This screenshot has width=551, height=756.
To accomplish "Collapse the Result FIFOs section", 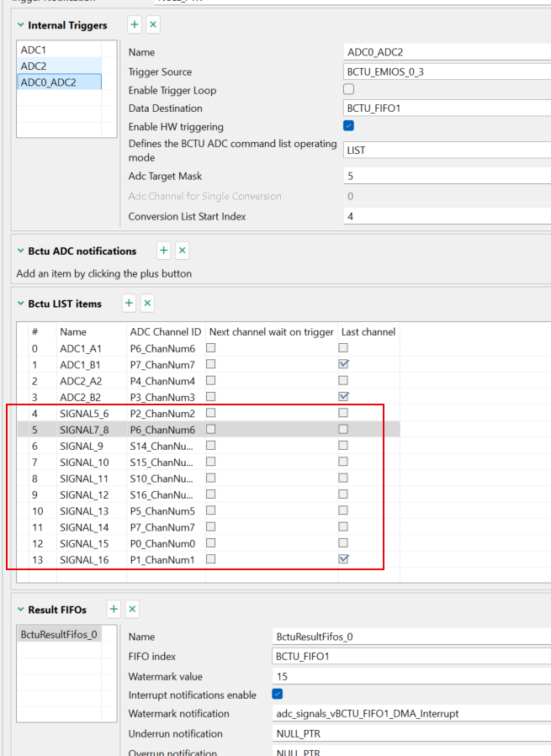I will click(x=21, y=610).
